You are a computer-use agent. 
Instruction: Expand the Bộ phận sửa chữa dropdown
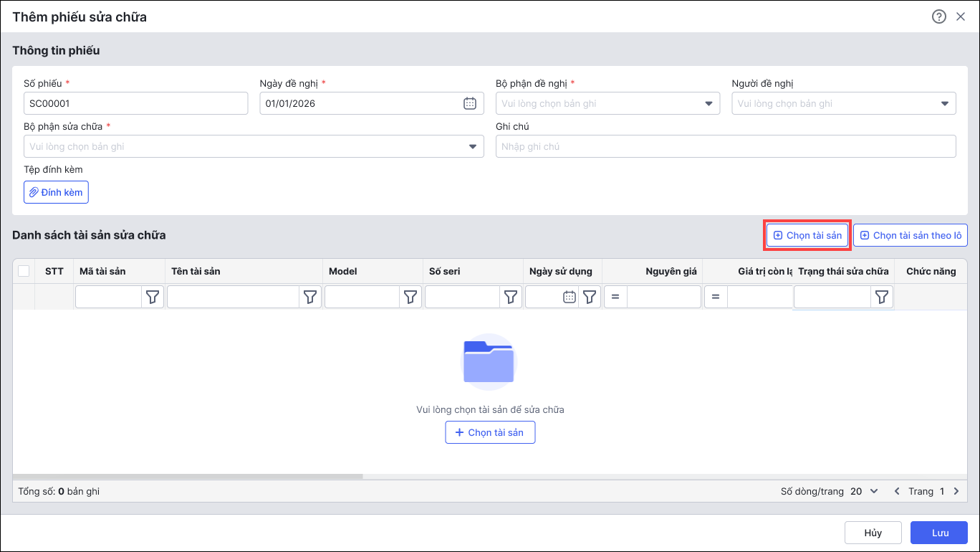(472, 146)
